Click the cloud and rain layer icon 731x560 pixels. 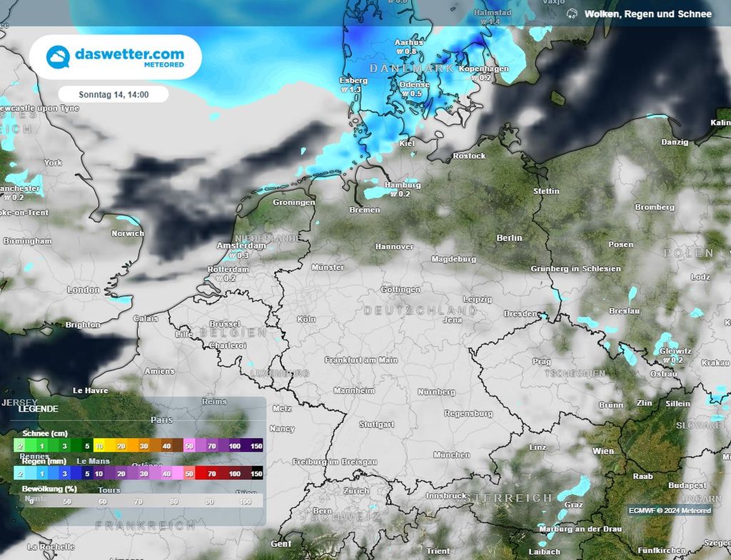572,14
